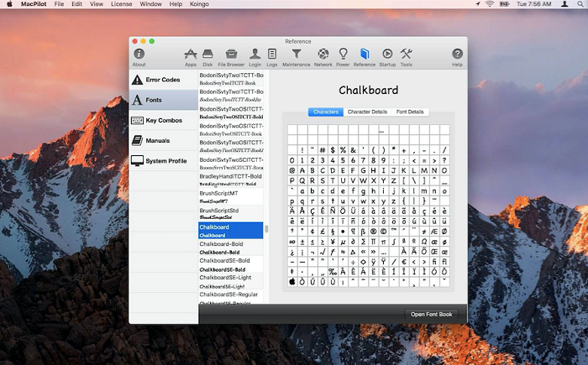
Task: Select the Disk toolbar icon
Action: (207, 54)
